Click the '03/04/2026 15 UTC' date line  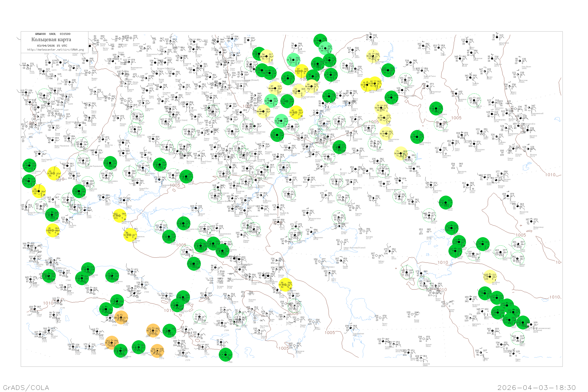point(52,46)
